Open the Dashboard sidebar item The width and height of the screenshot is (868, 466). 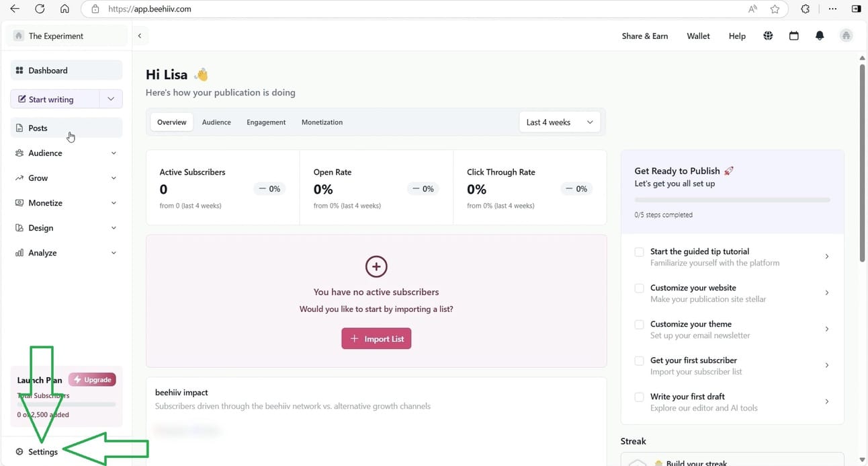(x=67, y=70)
